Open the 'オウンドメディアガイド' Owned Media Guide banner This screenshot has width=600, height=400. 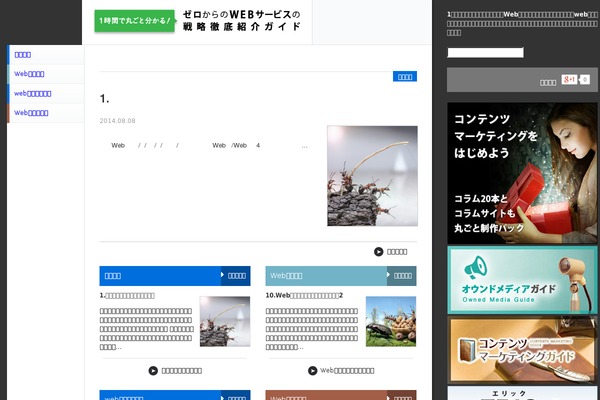522,280
